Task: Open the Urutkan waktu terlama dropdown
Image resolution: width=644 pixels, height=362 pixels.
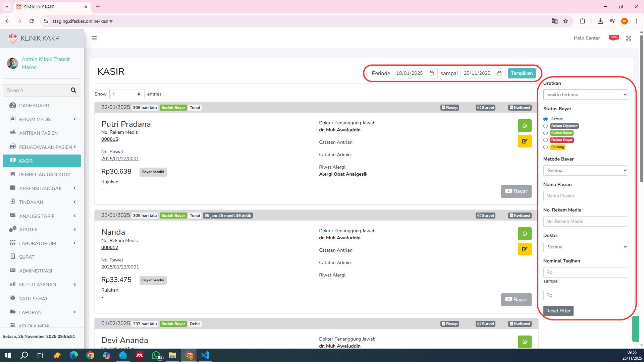Action: pyautogui.click(x=585, y=95)
